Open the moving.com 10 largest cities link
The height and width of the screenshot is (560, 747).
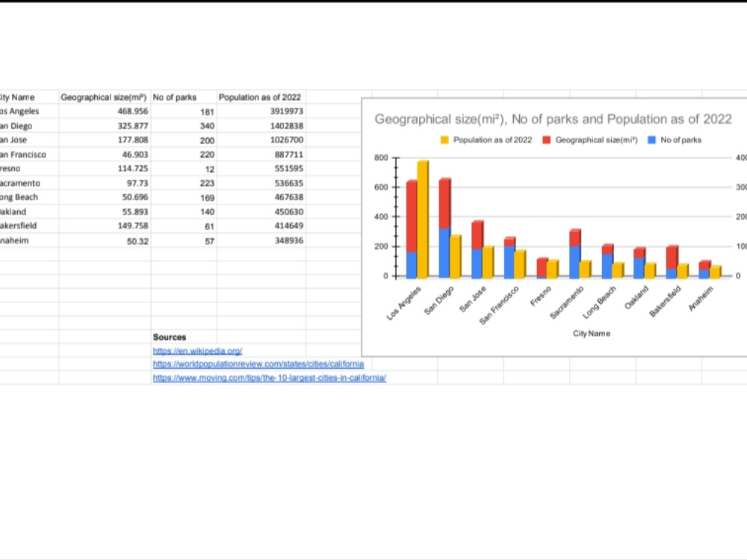coord(269,378)
